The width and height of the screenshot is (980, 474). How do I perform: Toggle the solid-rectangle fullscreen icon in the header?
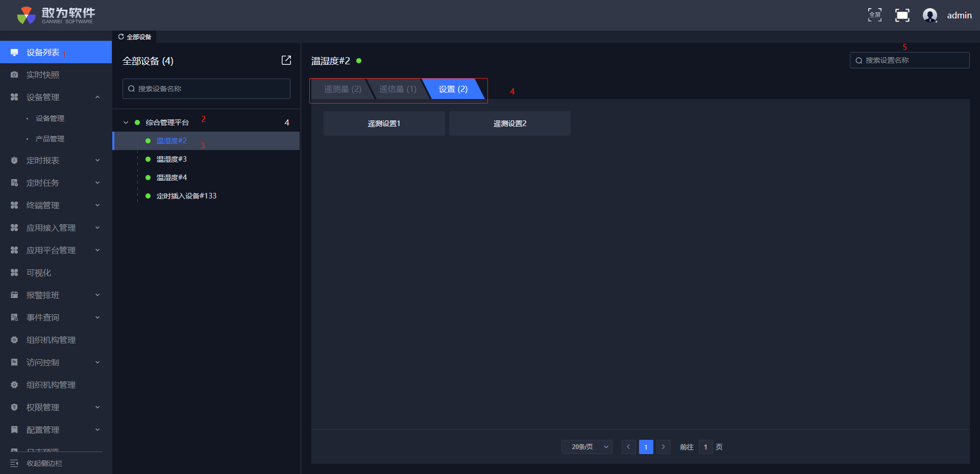point(902,15)
